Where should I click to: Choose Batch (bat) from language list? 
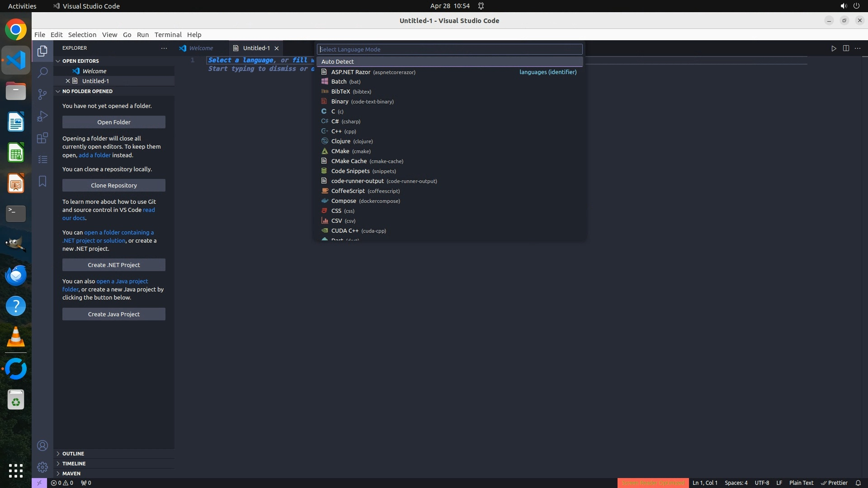pos(346,82)
